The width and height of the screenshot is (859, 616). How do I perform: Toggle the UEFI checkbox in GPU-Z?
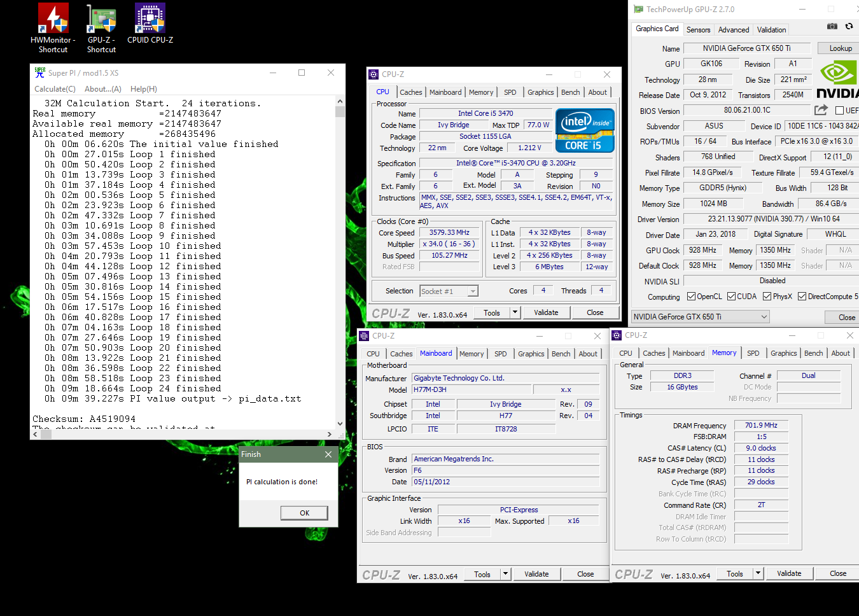[x=839, y=111]
